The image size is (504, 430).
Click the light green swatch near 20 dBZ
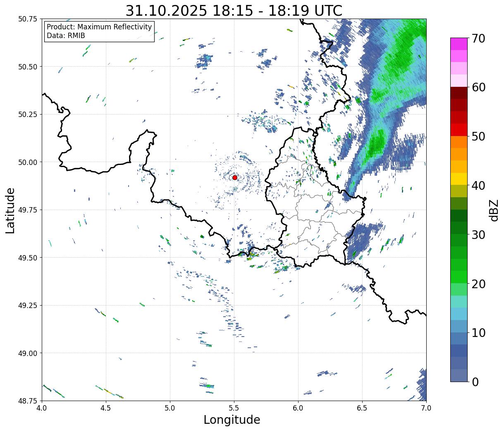[x=459, y=289]
